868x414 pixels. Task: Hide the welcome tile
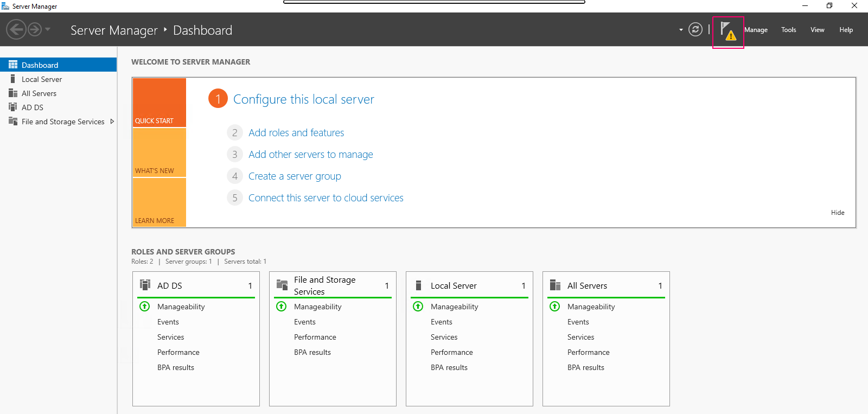[x=838, y=213]
